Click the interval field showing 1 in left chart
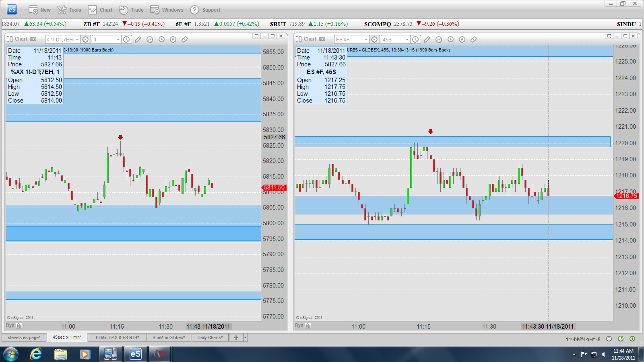This screenshot has width=644, height=362. (104, 39)
